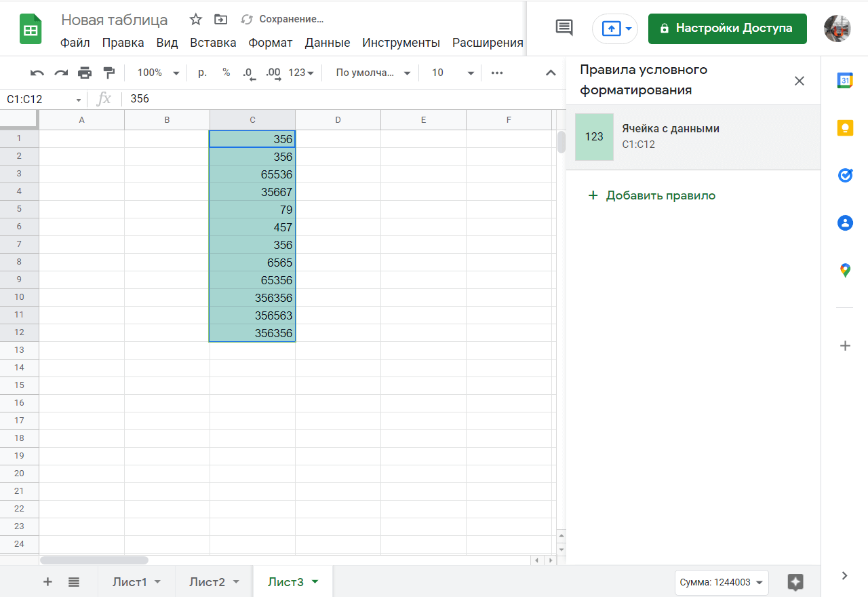Image resolution: width=868 pixels, height=597 pixels.
Task: Format as currency (р.)
Action: coord(202,73)
